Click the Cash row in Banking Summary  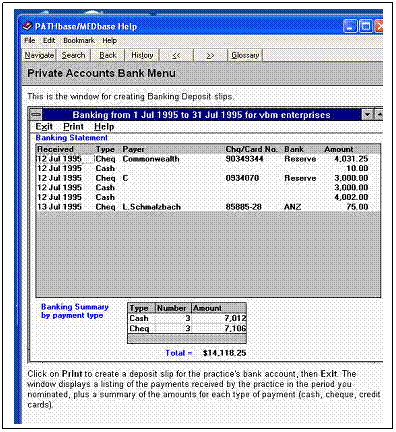(x=187, y=318)
